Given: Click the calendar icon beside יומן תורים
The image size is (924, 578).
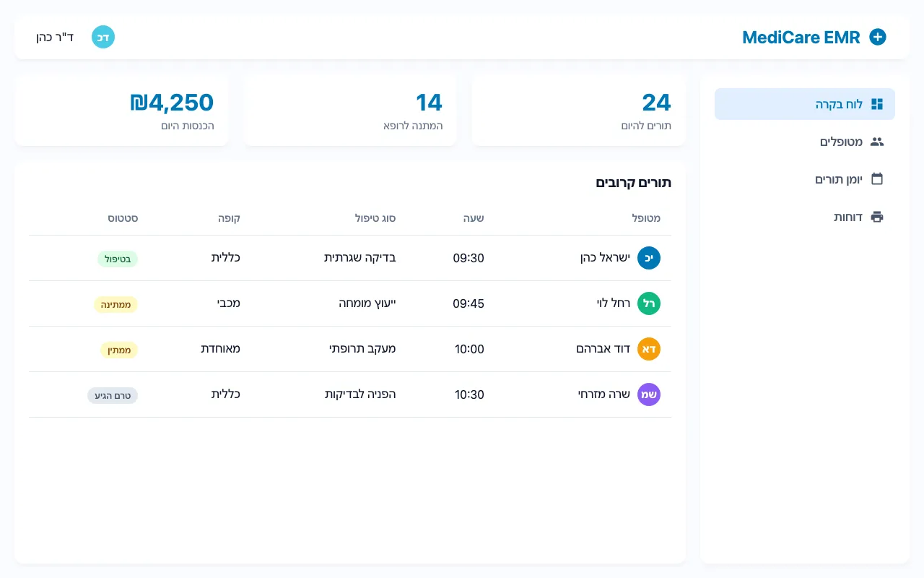Looking at the screenshot, I should coord(877,179).
